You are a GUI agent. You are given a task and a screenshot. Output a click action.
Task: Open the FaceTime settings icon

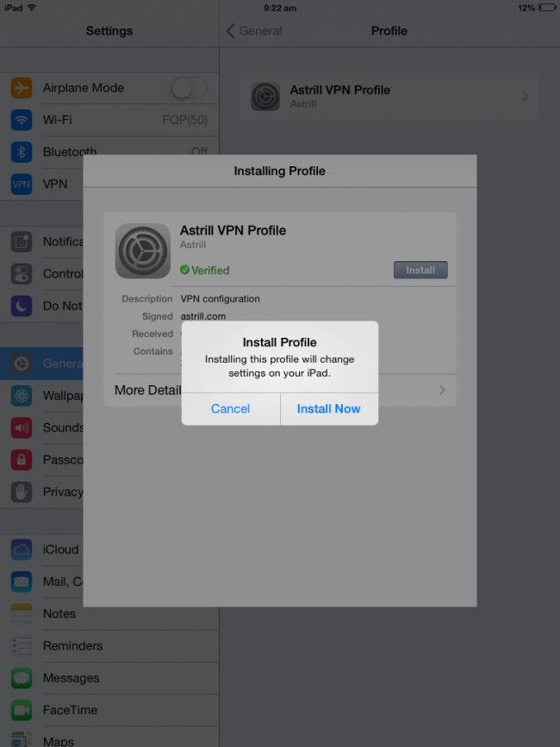tap(22, 710)
